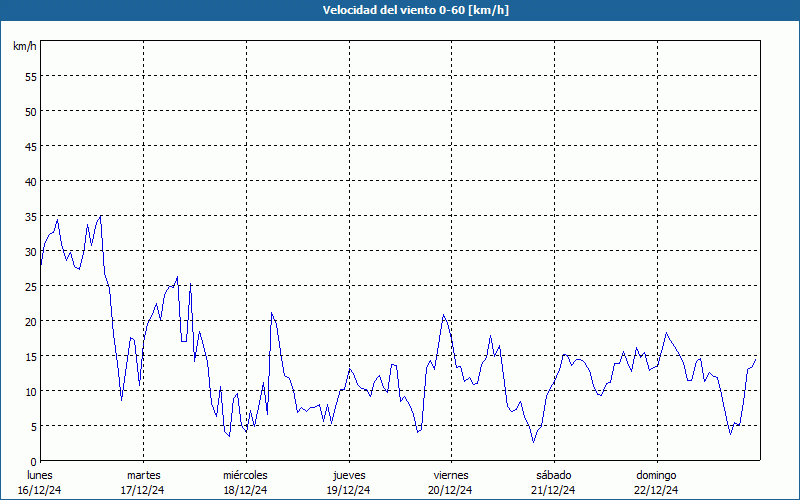Click the chart title 'Velocidad del viento 0-60 [km/h]'
Viewport: 800px width, 500px height.
[415, 10]
